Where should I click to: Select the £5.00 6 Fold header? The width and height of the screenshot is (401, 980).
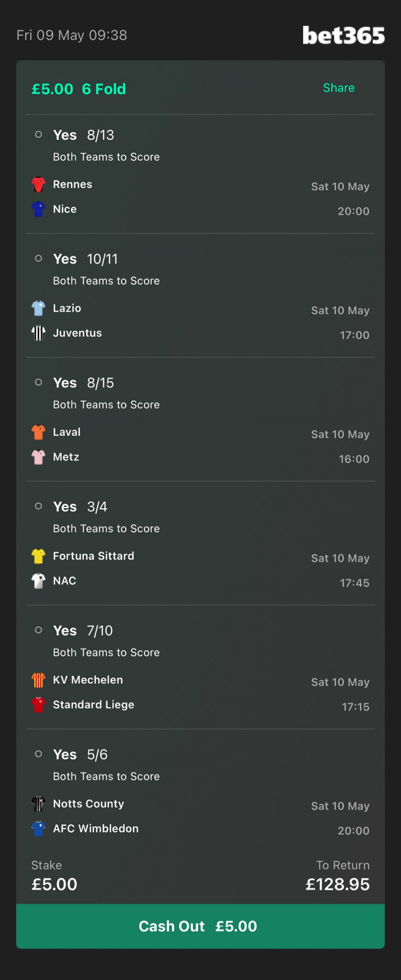point(79,89)
